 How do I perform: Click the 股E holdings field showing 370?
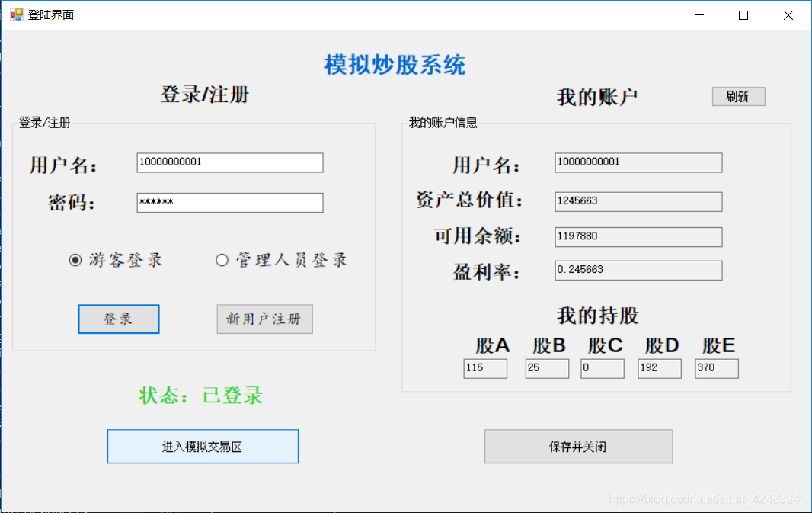click(x=716, y=368)
